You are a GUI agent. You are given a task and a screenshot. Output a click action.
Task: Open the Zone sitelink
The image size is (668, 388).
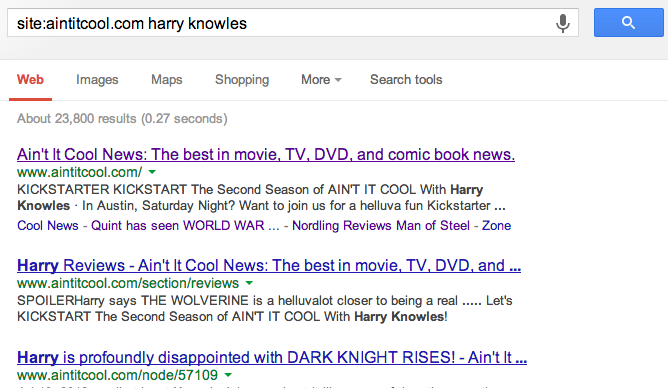[x=496, y=225]
